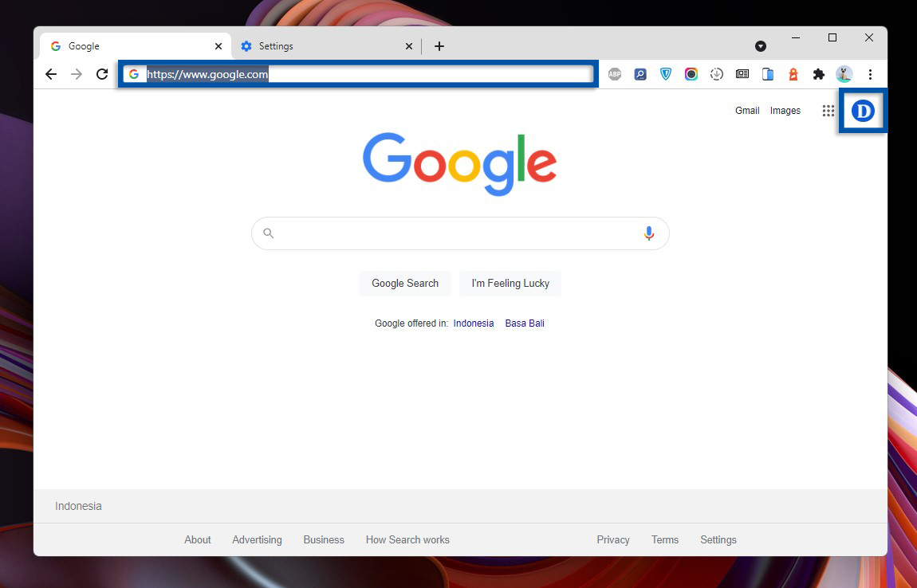Click the ZenMate VPN shield icon
This screenshot has width=917, height=588.
[666, 73]
